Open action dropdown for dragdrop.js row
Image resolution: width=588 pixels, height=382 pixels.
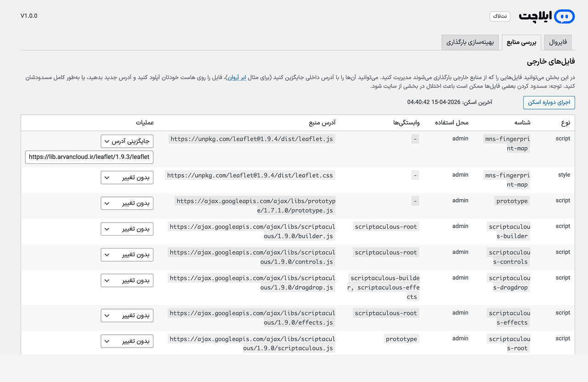[127, 280]
